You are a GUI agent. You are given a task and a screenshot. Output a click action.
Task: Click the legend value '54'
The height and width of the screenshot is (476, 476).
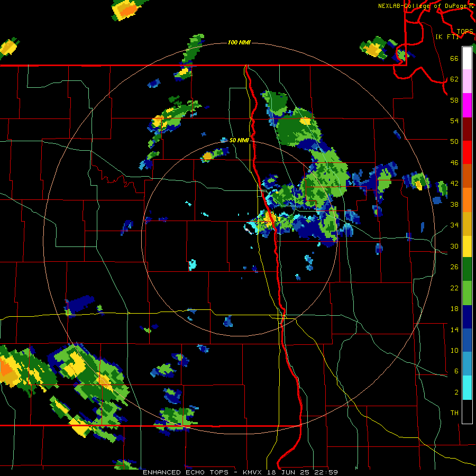point(454,121)
